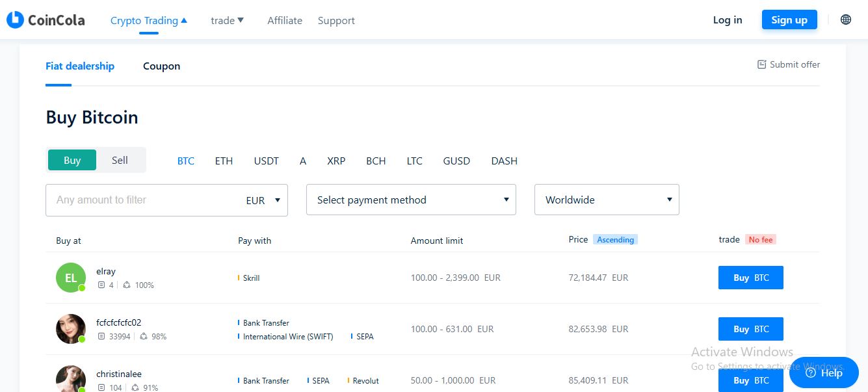This screenshot has height=392, width=868.
Task: Select the BTC coin tab
Action: pyautogui.click(x=186, y=161)
